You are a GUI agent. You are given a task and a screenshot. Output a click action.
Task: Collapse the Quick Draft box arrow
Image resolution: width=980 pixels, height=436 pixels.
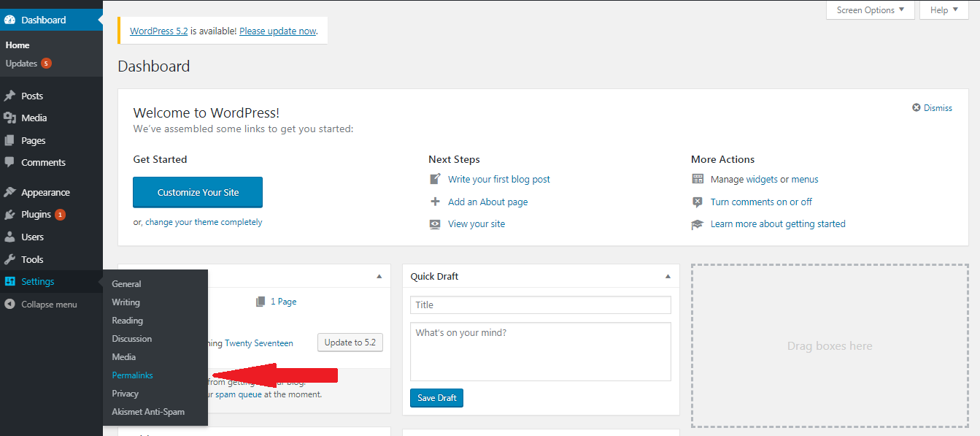point(668,277)
